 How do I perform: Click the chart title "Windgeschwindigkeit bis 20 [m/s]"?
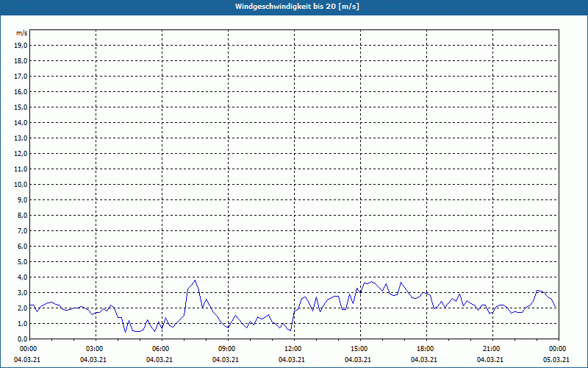(x=297, y=7)
